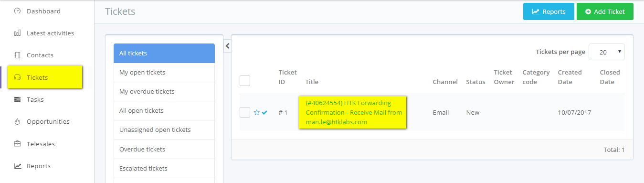Select the Tasks icon in sidebar
The image size is (644, 183).
[18, 99]
